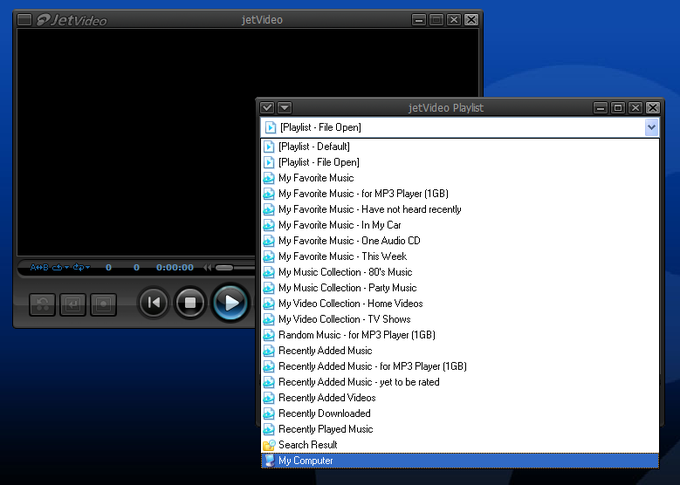Select My Favorite Music - This Week
680x485 pixels.
460,256
